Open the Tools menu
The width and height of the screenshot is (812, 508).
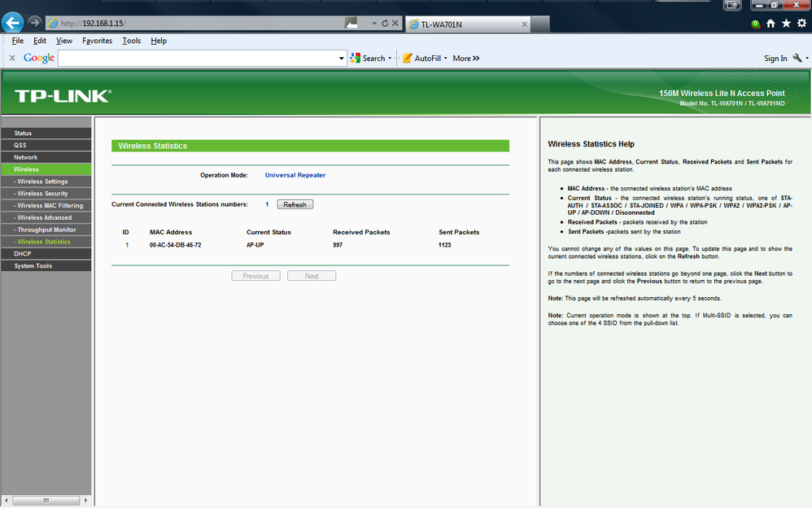coord(132,41)
